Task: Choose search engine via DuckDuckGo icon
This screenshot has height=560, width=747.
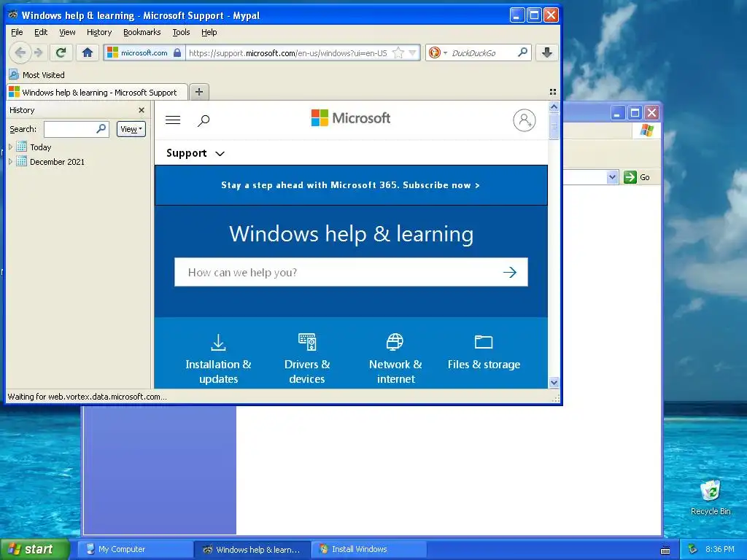Action: pyautogui.click(x=436, y=52)
